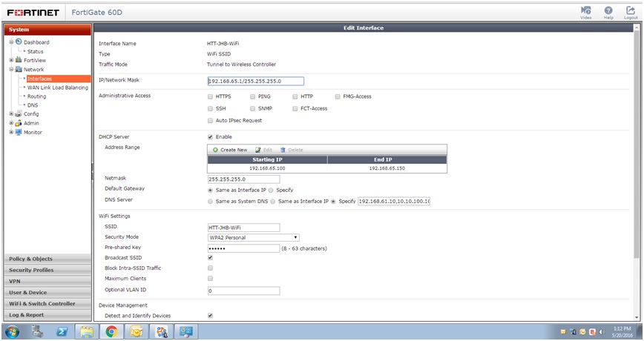Expand the Config tree node

[12, 113]
